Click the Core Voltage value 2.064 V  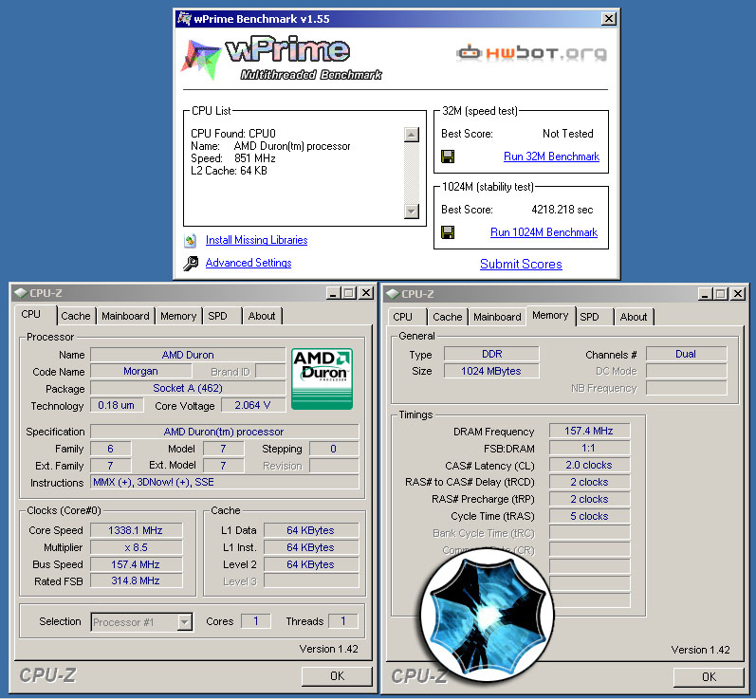pyautogui.click(x=252, y=405)
